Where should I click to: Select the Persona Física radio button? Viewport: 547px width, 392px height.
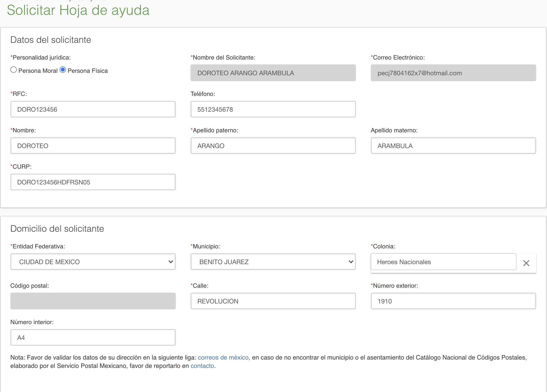[63, 70]
